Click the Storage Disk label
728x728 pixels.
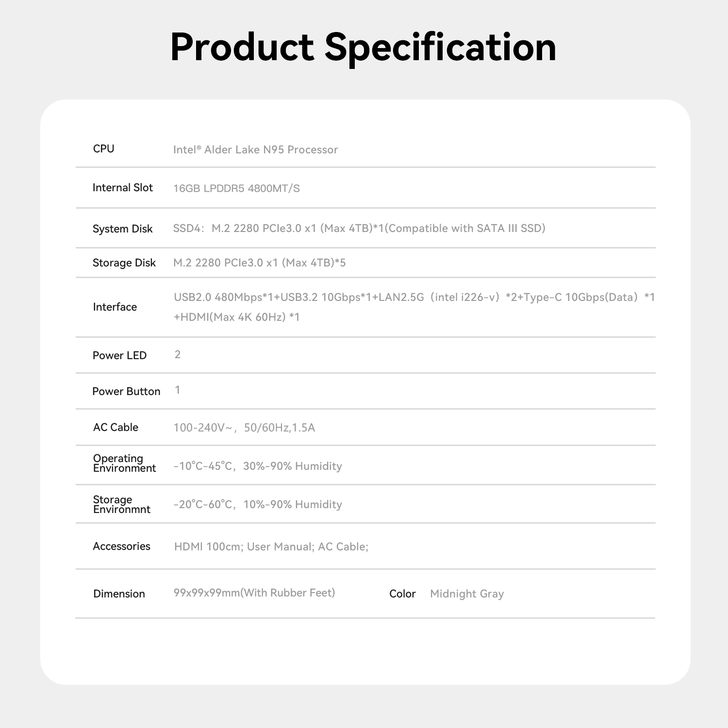point(124,263)
